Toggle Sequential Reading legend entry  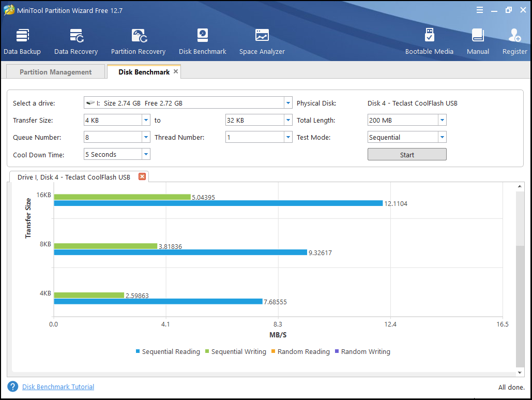(x=168, y=351)
